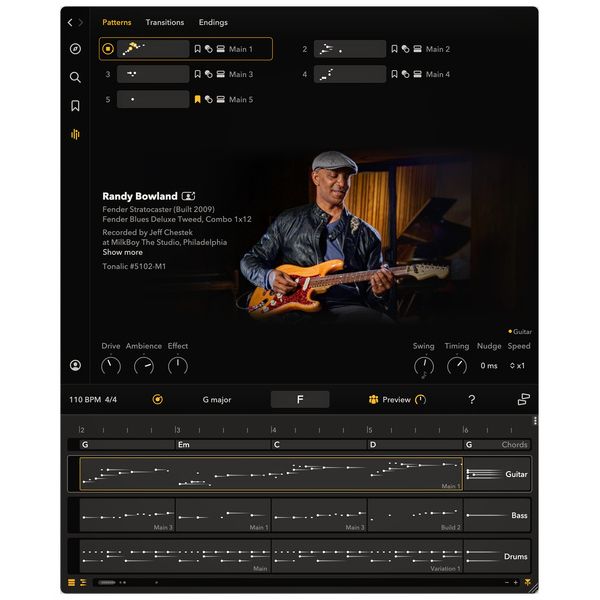Open the compass browse icon in sidebar
Image resolution: width=600 pixels, height=600 pixels.
tap(75, 49)
